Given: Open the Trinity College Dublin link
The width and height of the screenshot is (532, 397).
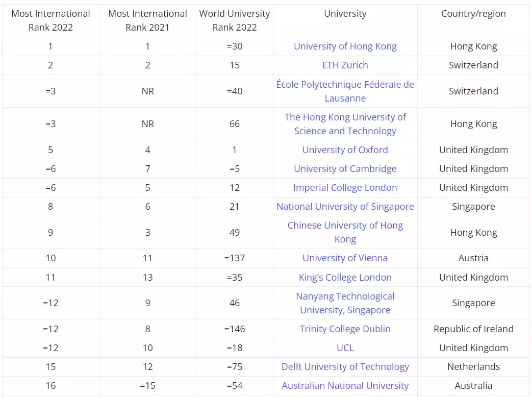Looking at the screenshot, I should [x=345, y=329].
